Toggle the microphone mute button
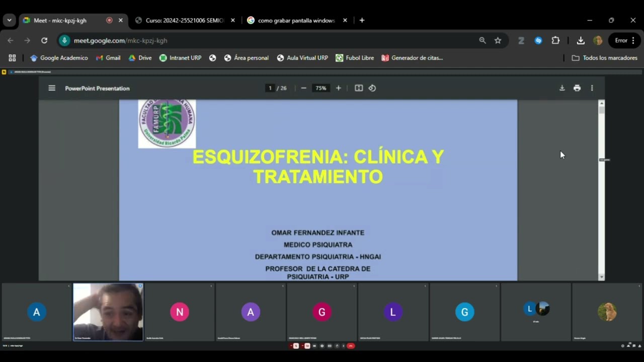Viewport: 644px width, 362px height. click(x=296, y=346)
